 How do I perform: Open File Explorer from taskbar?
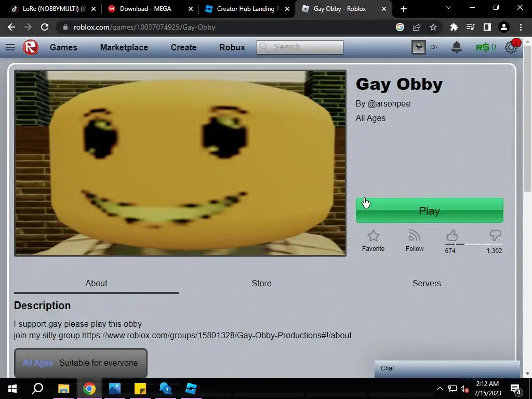click(x=63, y=389)
